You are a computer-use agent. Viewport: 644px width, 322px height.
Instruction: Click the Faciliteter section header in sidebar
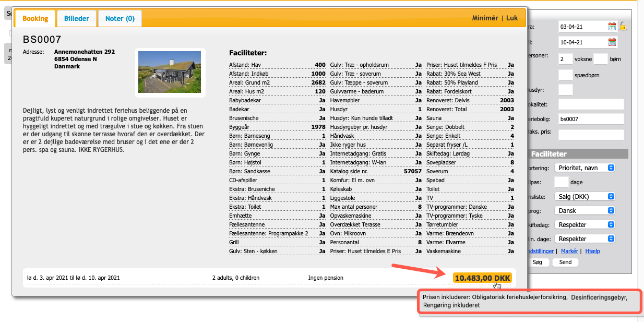click(578, 154)
